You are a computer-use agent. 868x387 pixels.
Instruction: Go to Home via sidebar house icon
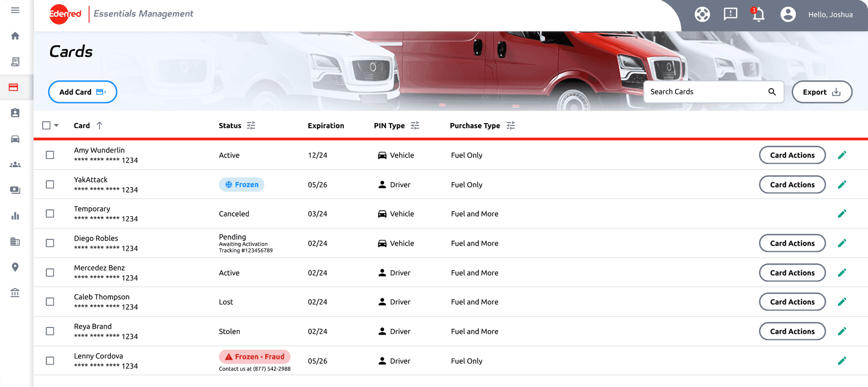coord(15,36)
